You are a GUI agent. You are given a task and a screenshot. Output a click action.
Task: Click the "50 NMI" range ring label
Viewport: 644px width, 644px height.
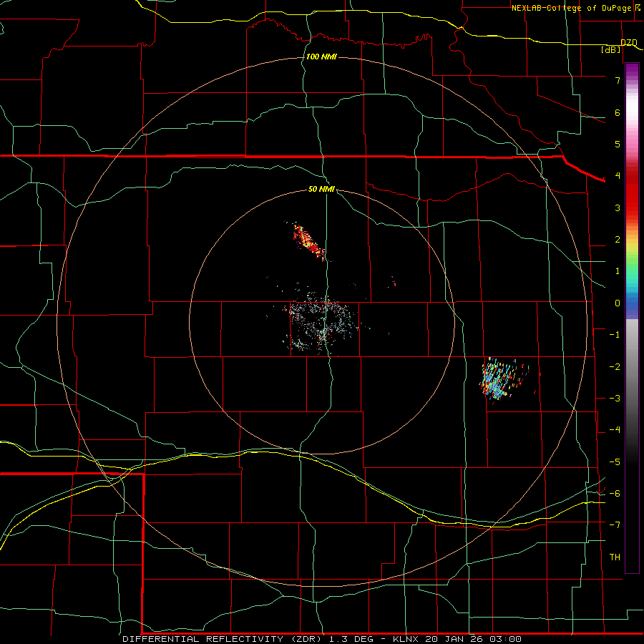pyautogui.click(x=321, y=189)
